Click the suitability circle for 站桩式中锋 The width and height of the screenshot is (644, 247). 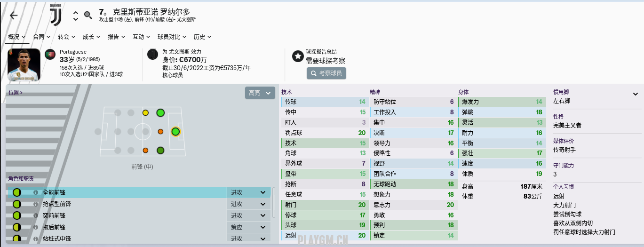17,239
